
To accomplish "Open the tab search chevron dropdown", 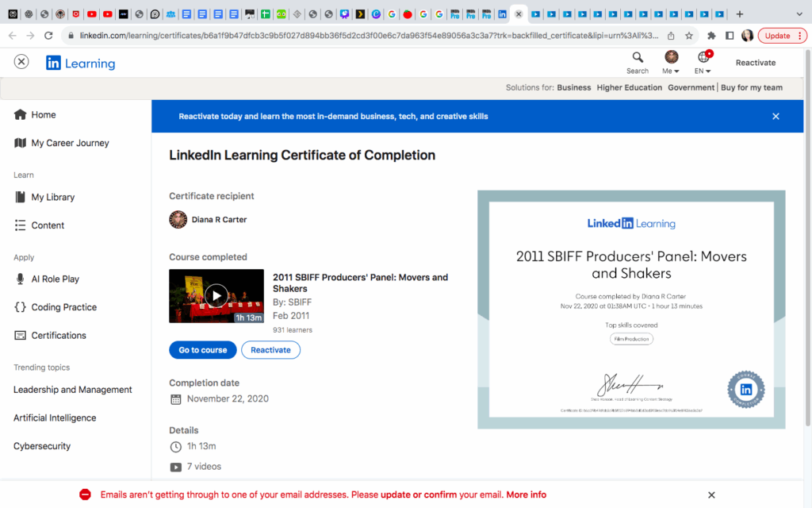I will 799,14.
